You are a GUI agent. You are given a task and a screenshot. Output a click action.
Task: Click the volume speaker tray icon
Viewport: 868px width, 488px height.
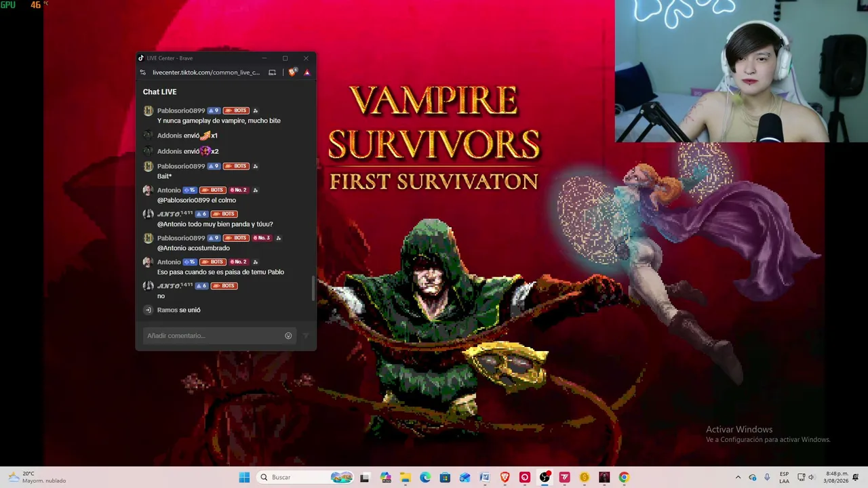(x=811, y=477)
